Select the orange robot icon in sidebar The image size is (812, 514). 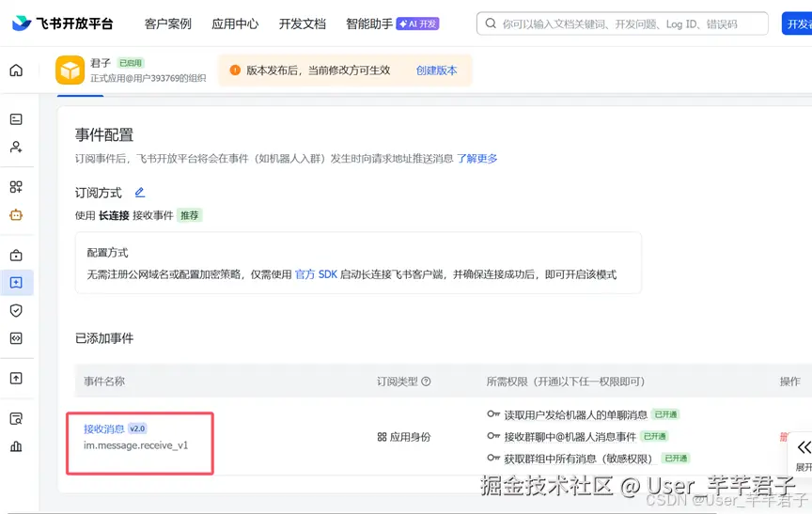(x=16, y=215)
